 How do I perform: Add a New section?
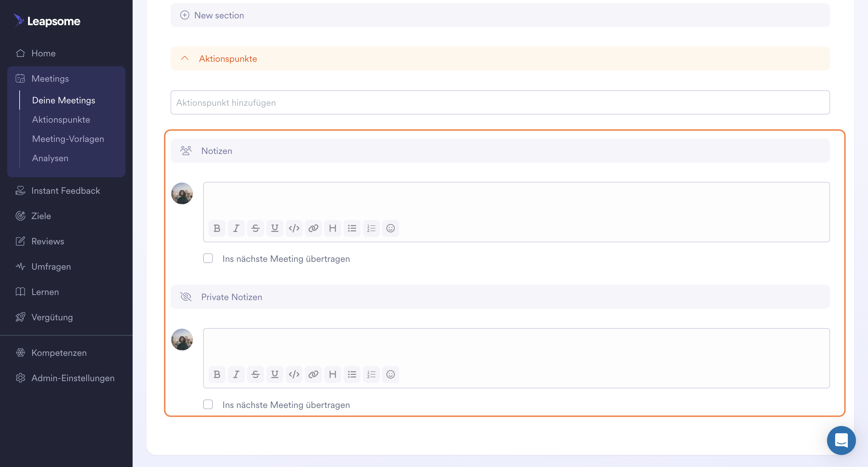[x=219, y=15]
